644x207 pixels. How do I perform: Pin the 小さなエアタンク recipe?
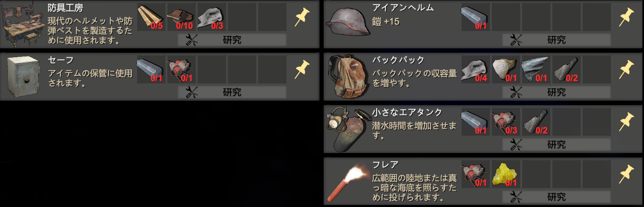626,122
